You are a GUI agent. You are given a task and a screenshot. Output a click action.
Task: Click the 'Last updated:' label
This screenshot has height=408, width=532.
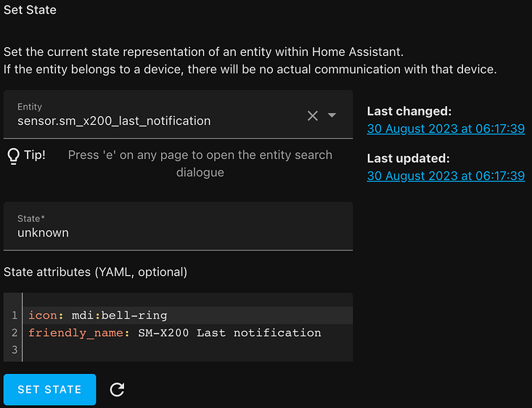(x=408, y=158)
